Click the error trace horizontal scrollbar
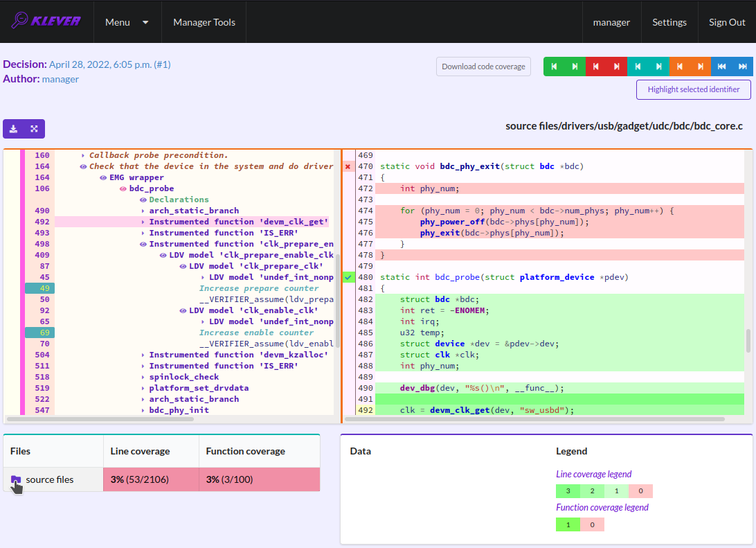756x548 pixels. pyautogui.click(x=100, y=419)
